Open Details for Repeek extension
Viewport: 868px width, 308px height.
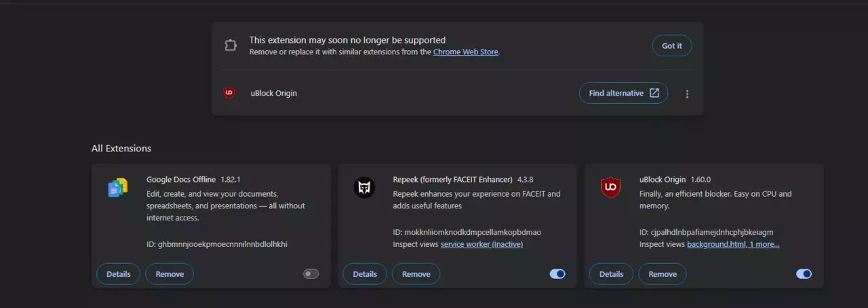[365, 274]
